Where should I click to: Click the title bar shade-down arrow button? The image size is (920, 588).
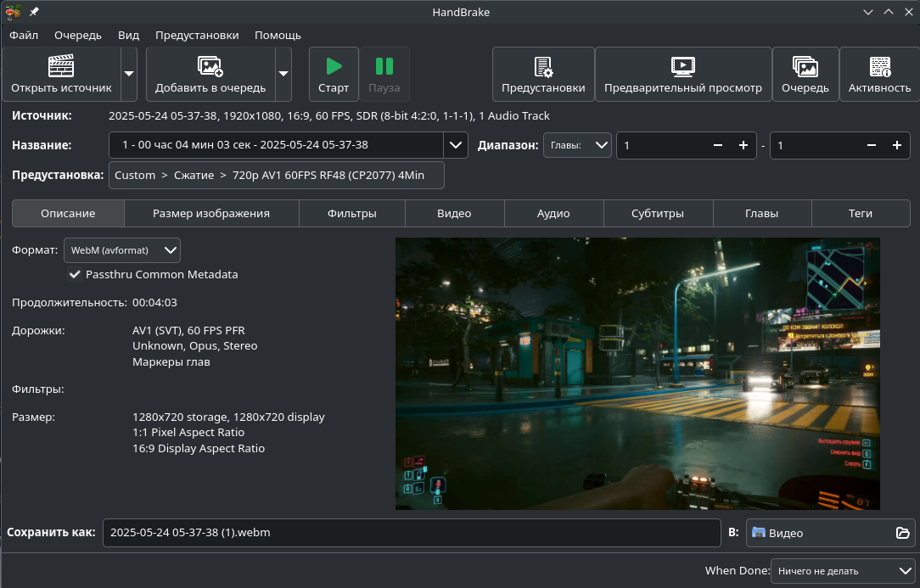pos(868,12)
